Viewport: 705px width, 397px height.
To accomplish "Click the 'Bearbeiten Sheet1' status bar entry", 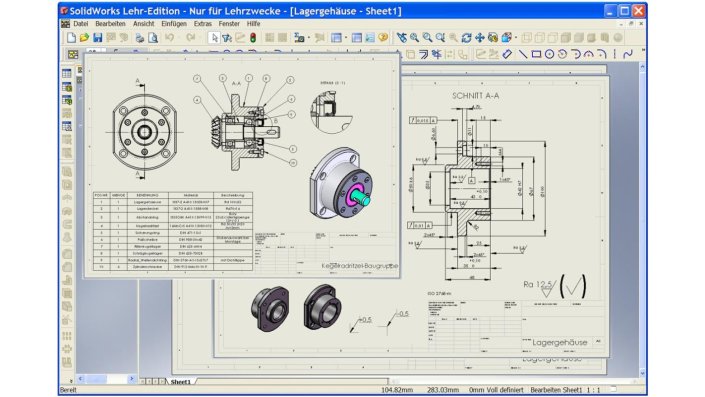I will (x=556, y=390).
